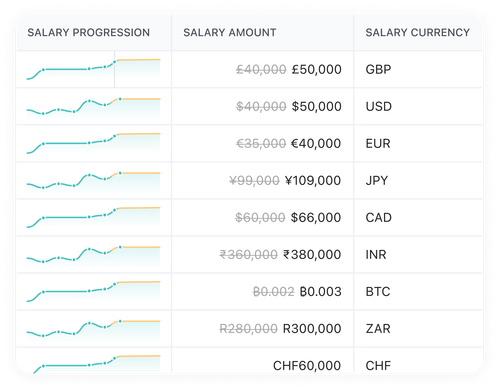Image resolution: width=499 pixels, height=391 pixels.
Task: Open the GBP salary progression sparkline
Action: click(x=94, y=69)
